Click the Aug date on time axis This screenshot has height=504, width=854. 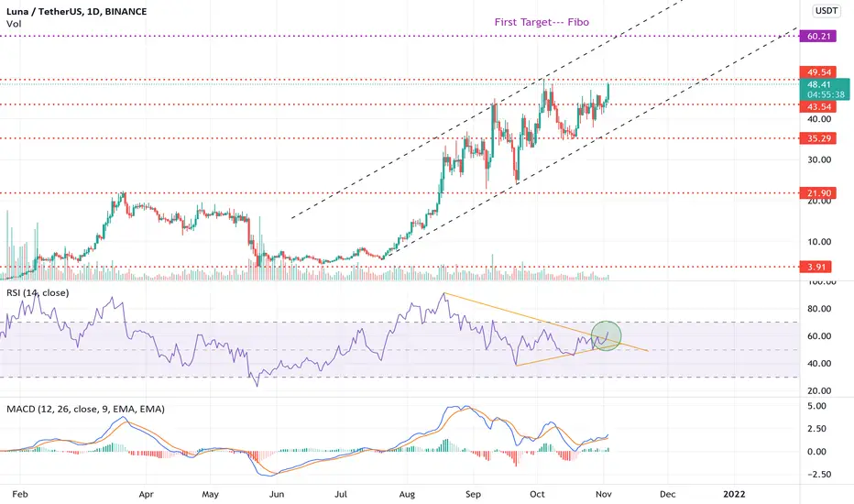click(407, 494)
